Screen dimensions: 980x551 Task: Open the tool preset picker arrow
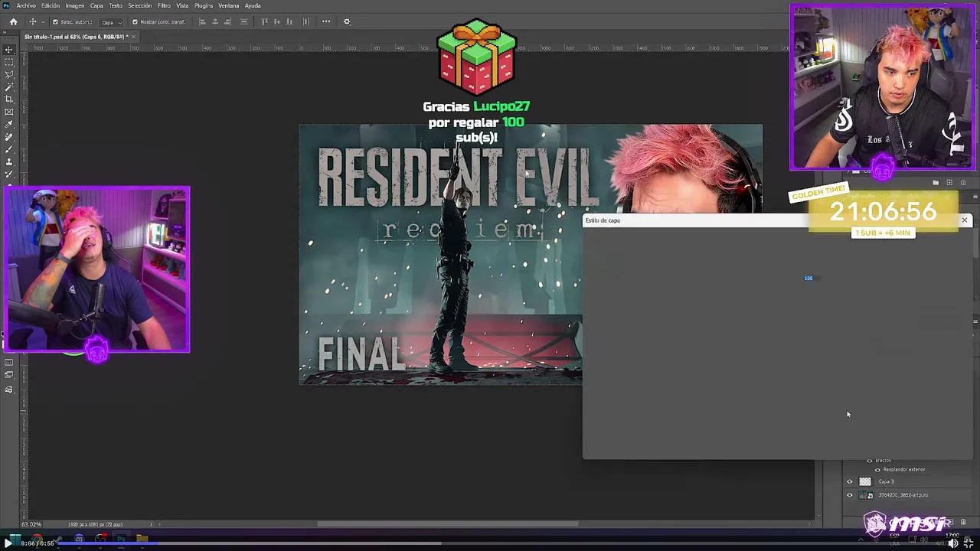43,21
